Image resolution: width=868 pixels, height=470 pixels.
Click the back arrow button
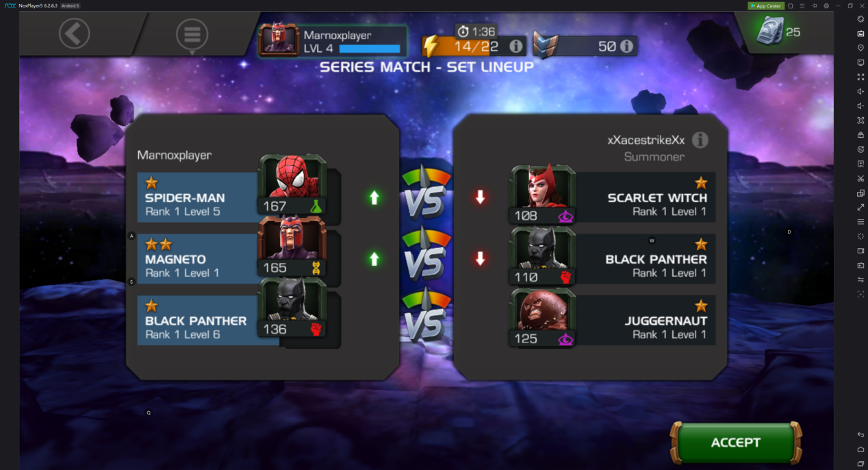[x=74, y=33]
